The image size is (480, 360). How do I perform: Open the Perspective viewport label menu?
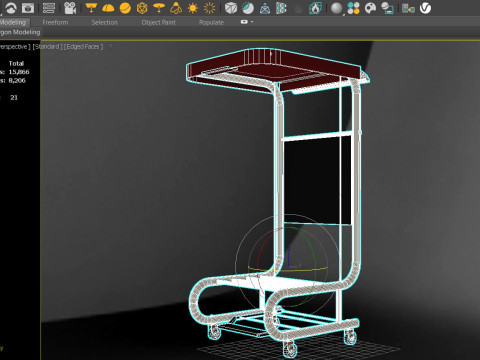[x=15, y=47]
